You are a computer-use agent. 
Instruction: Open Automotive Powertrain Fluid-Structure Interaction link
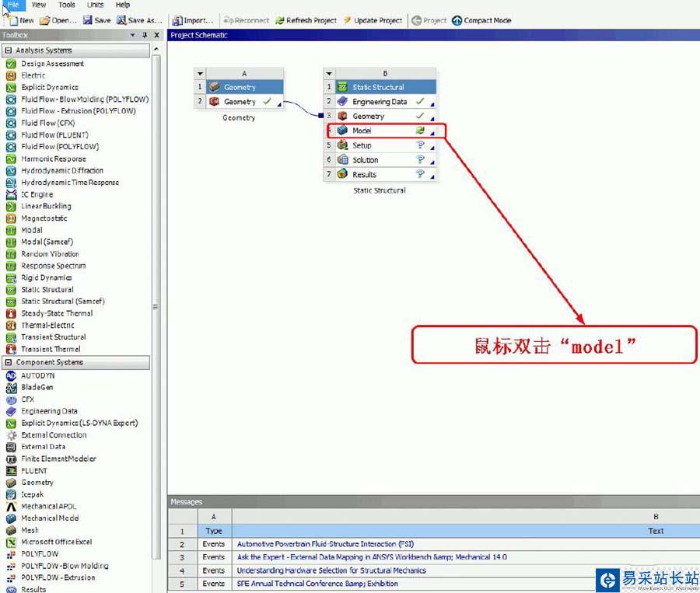[x=325, y=544]
